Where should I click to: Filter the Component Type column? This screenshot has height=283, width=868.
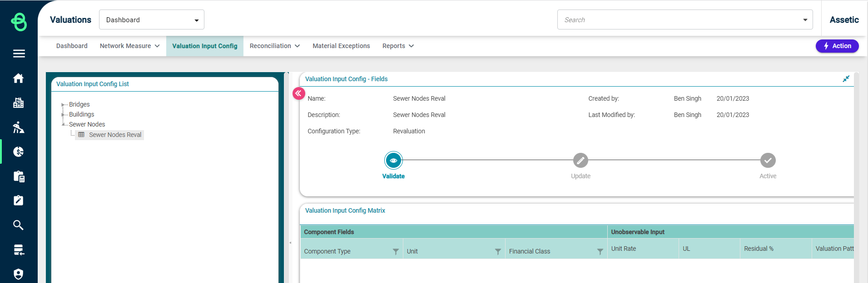396,252
